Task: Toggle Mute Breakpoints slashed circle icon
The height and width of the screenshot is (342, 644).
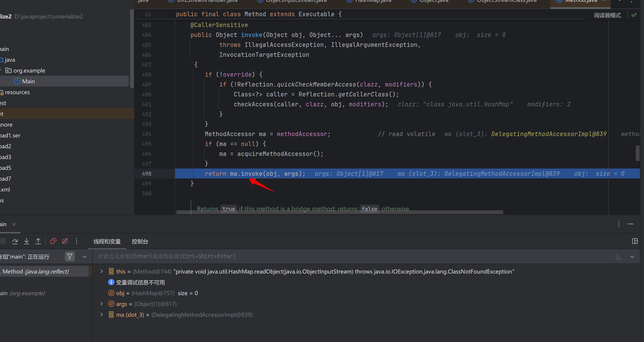Action: coord(65,241)
